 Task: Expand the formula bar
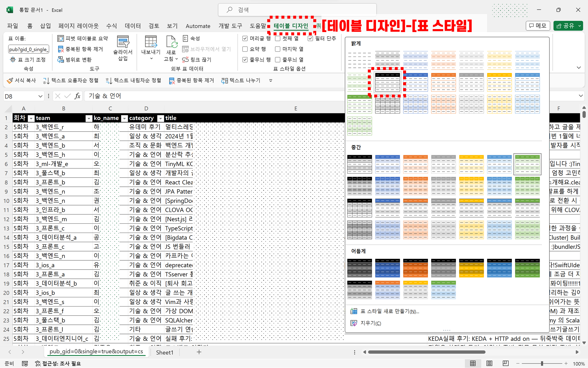coord(580,96)
